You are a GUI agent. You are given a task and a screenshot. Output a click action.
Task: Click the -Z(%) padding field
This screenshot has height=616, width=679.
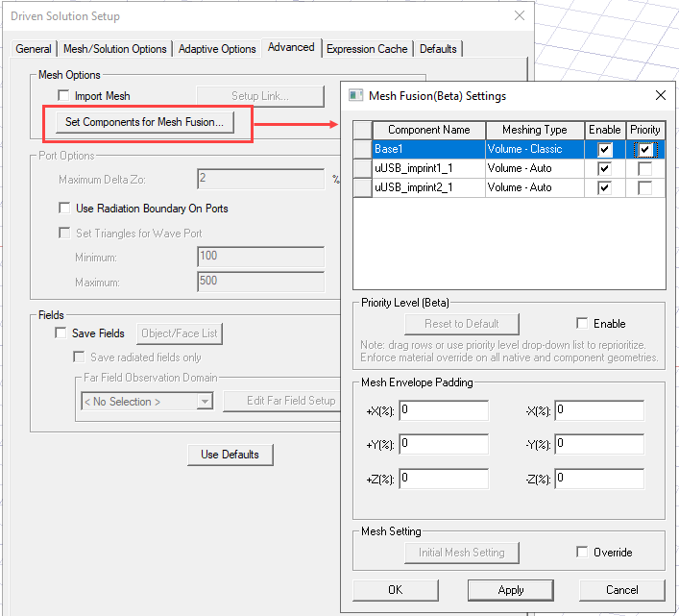point(599,479)
